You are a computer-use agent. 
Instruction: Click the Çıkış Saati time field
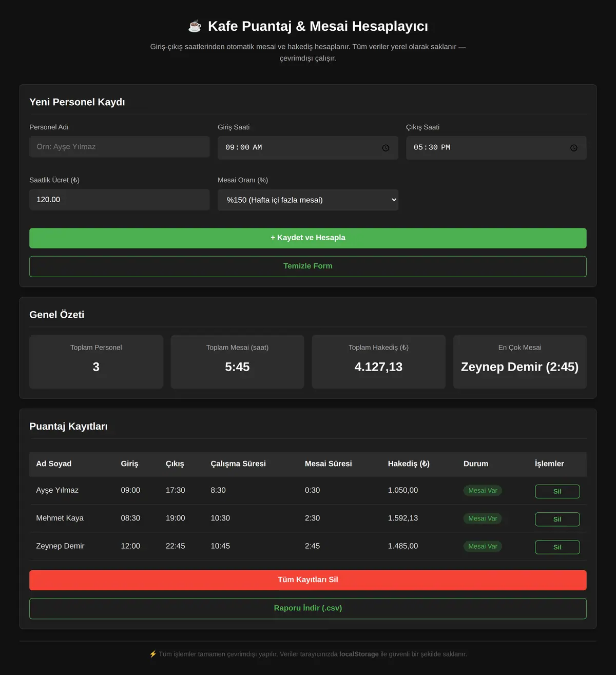496,148
